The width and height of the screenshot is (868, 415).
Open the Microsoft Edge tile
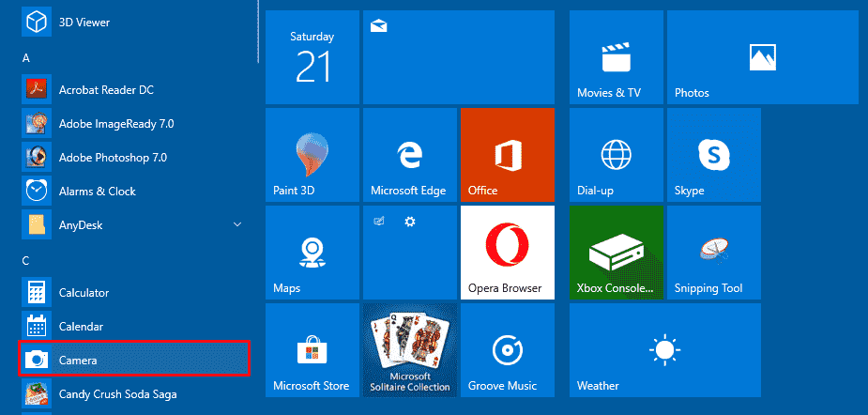[x=410, y=155]
